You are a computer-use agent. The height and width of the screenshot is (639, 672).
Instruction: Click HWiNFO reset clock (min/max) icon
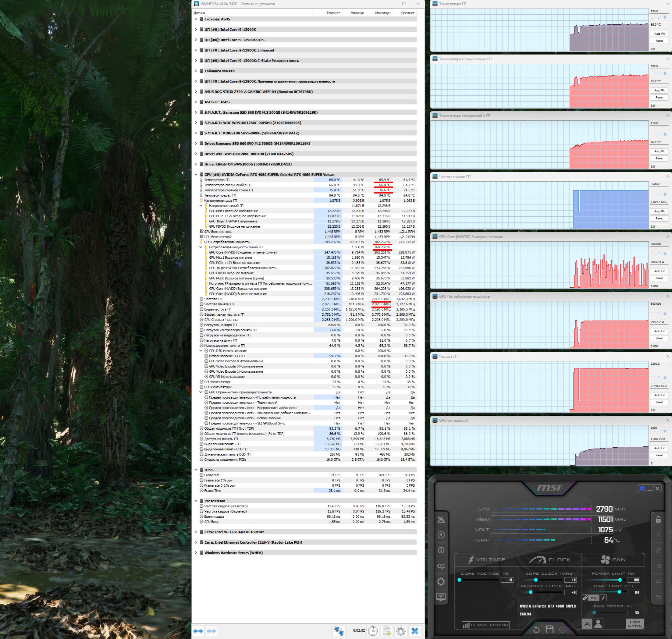click(x=373, y=630)
